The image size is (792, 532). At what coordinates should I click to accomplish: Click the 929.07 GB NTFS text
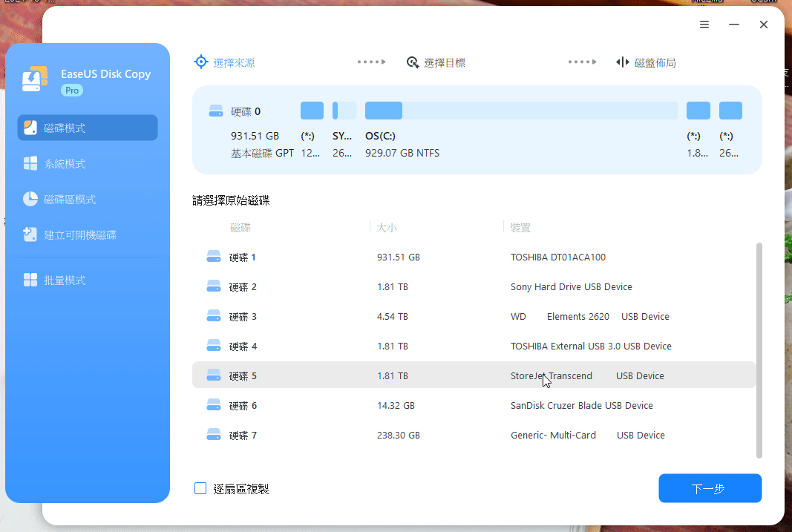[x=402, y=153]
